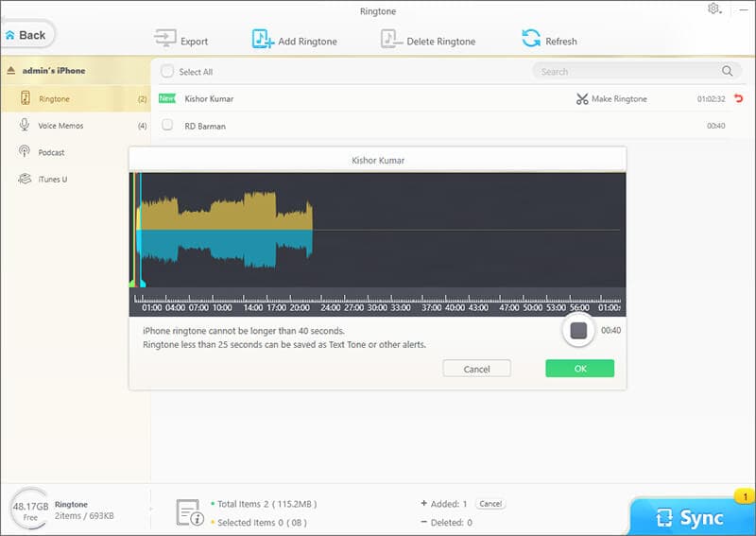Open the Ringtone sidebar category
The height and width of the screenshot is (536, 756).
pos(76,98)
